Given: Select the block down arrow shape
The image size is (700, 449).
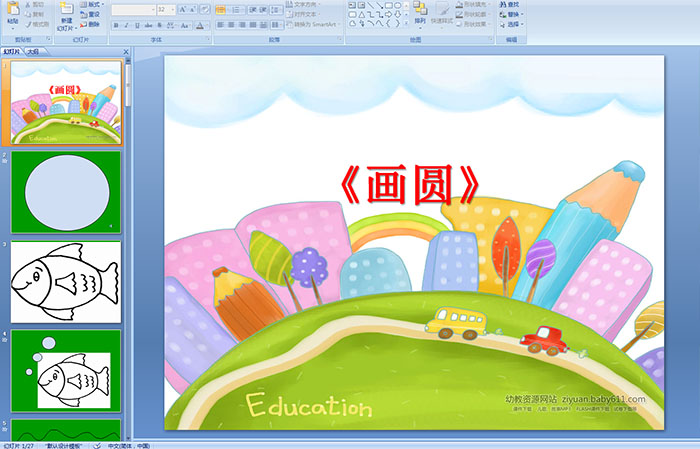Looking at the screenshot, I should [397, 15].
